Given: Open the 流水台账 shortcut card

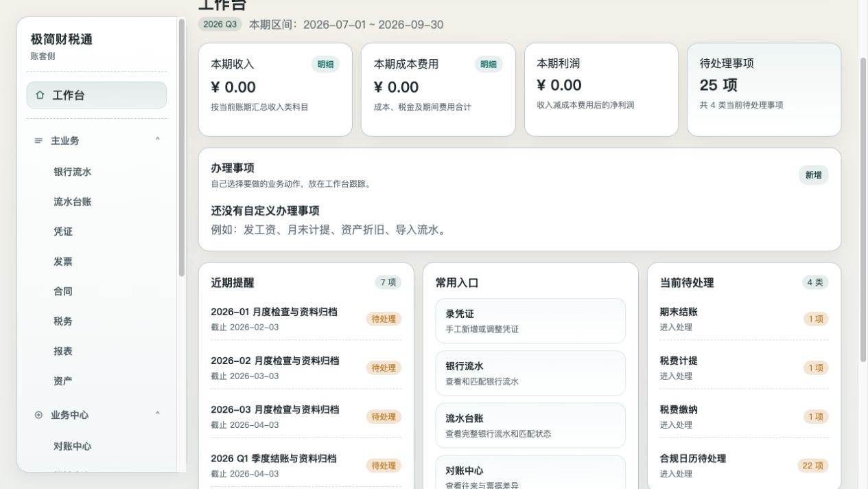Looking at the screenshot, I should 530,426.
